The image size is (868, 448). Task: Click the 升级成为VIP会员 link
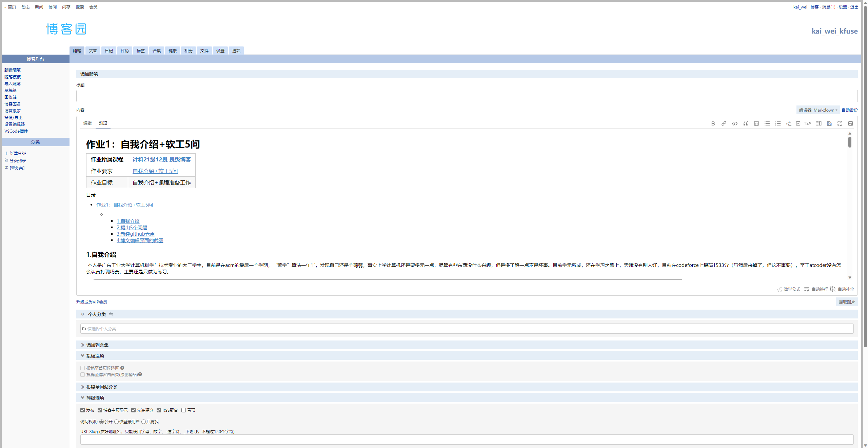(x=92, y=302)
